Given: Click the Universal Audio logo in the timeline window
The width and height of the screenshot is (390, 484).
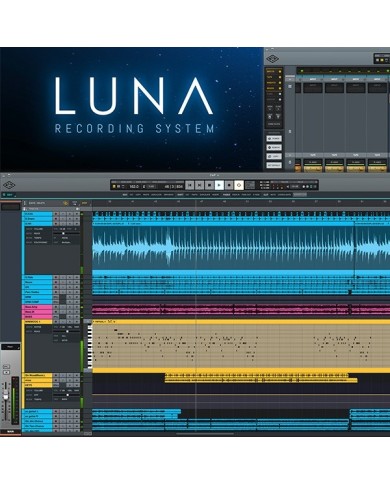Looking at the screenshot, I should pyautogui.click(x=9, y=185).
